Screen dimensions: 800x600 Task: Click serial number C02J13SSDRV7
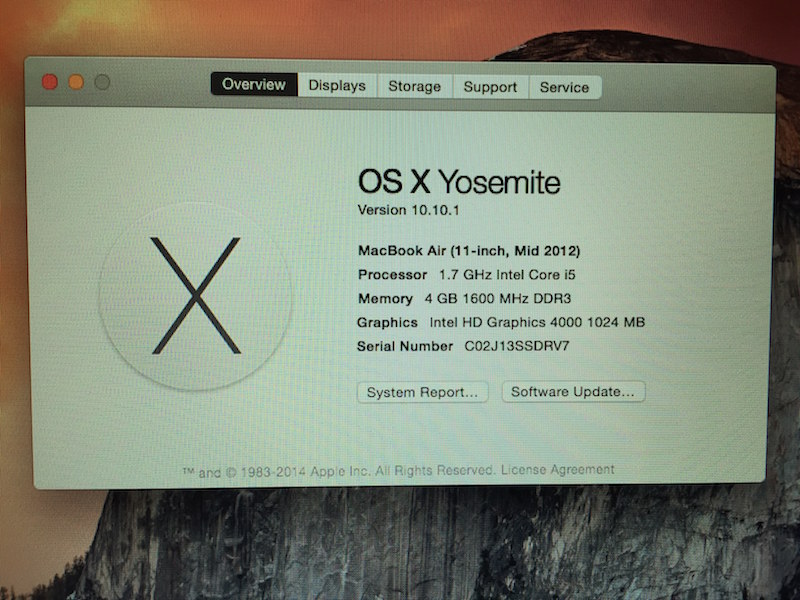[517, 346]
